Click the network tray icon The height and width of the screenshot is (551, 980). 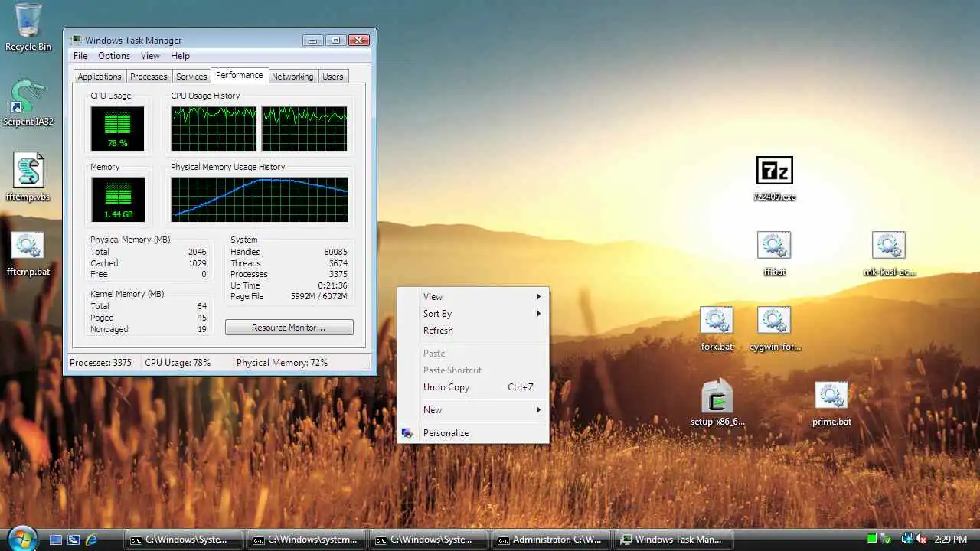pos(906,539)
